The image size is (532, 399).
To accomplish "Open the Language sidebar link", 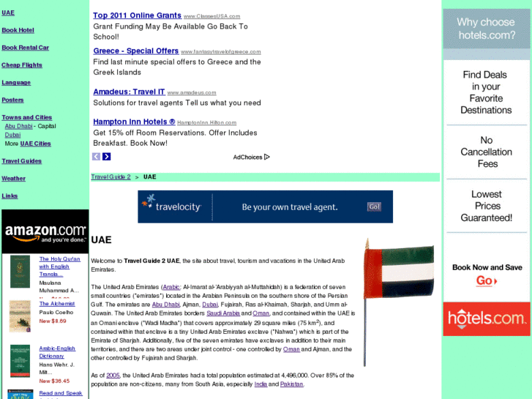I will (x=16, y=83).
